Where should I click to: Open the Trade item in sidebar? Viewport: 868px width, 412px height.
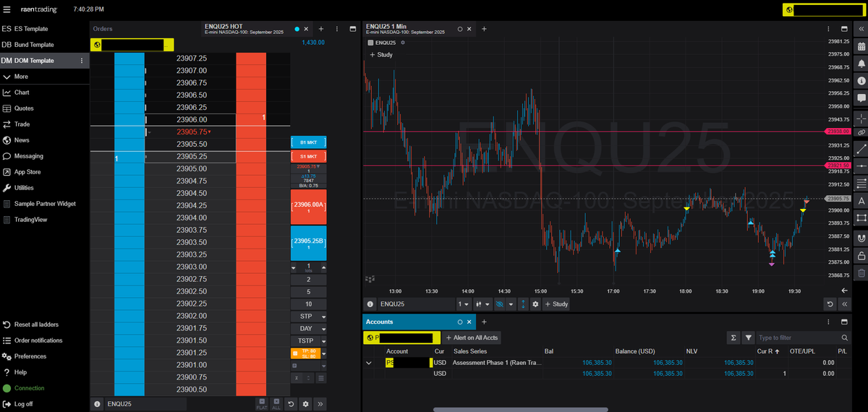pos(45,124)
